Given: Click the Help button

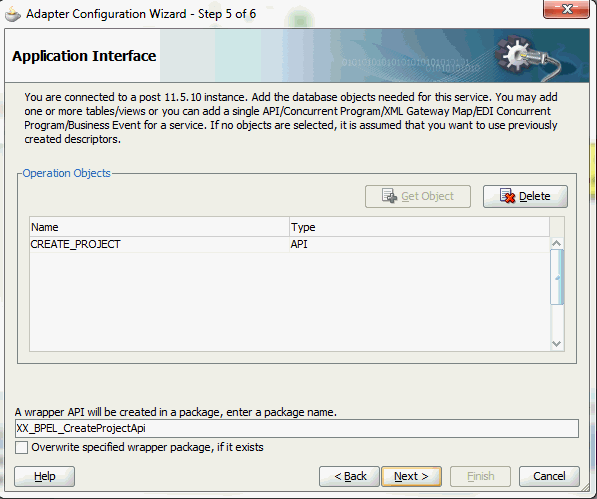Looking at the screenshot, I should pyautogui.click(x=45, y=476).
